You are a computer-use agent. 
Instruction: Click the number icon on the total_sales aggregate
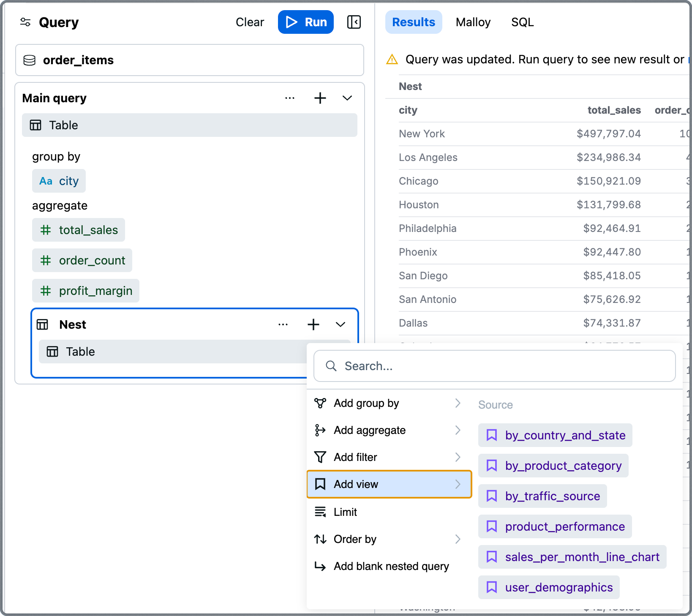(46, 230)
